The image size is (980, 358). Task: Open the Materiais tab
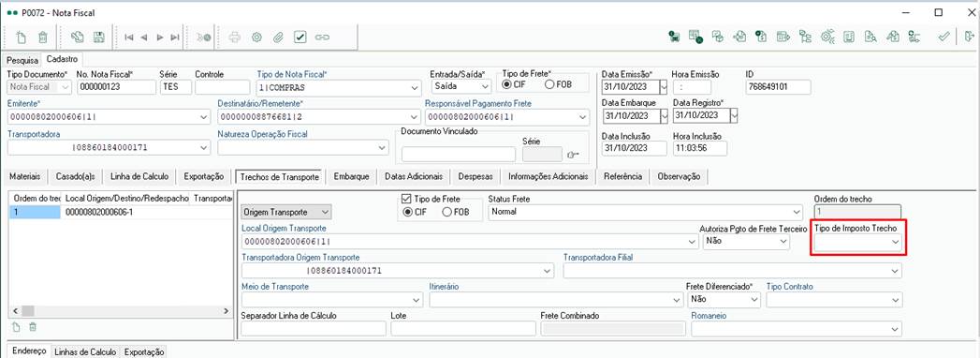[x=25, y=176]
